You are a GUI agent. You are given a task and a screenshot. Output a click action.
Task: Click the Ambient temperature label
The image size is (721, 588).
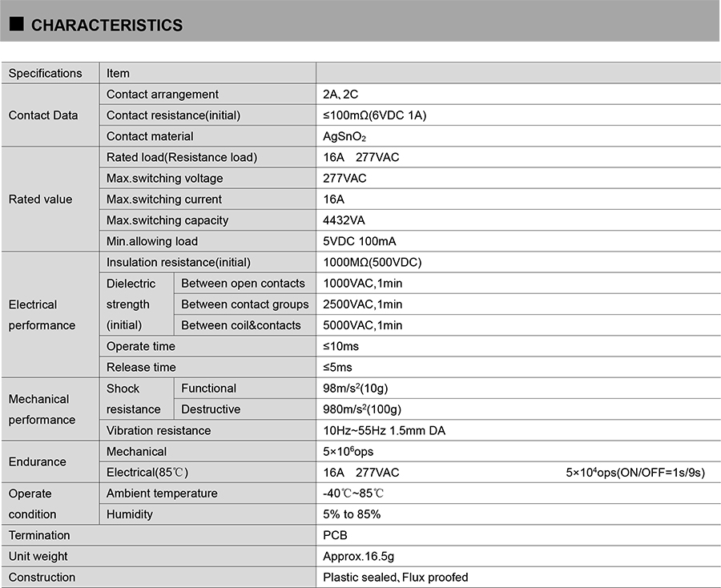[x=162, y=493]
